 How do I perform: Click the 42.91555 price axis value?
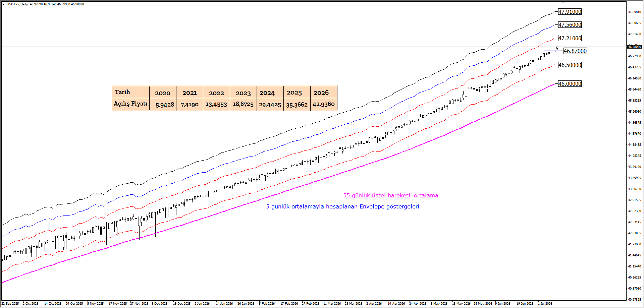click(634, 200)
